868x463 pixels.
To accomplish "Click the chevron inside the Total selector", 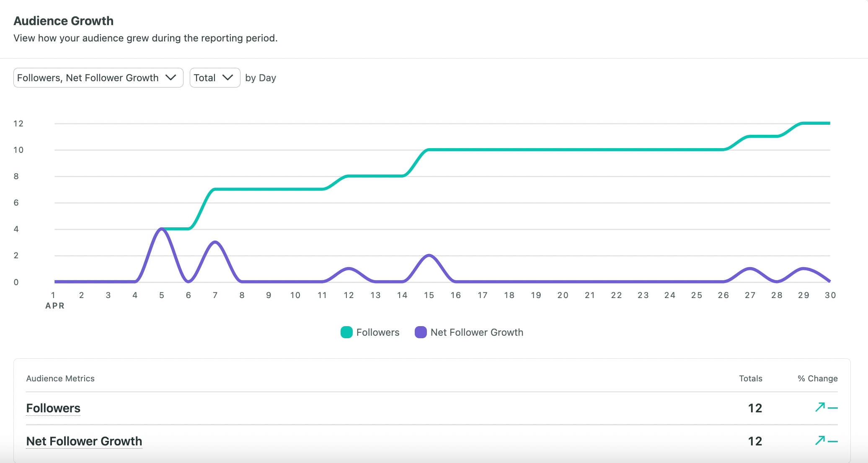I will click(228, 77).
